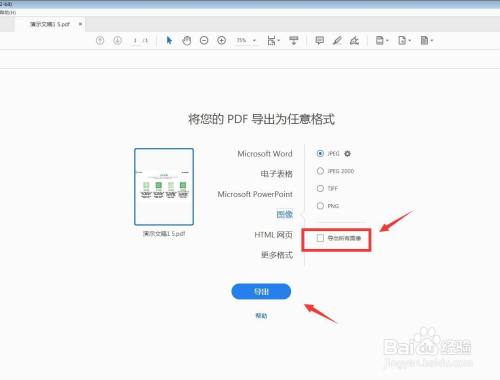Switch to the 演示文稿1 5.pdf tab
Image resolution: width=500 pixels, height=380 pixels.
pyautogui.click(x=50, y=24)
